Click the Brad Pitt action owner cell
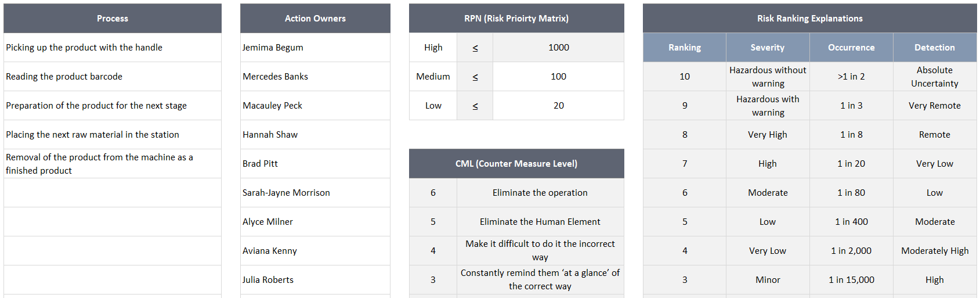The height and width of the screenshot is (298, 980). click(x=315, y=164)
